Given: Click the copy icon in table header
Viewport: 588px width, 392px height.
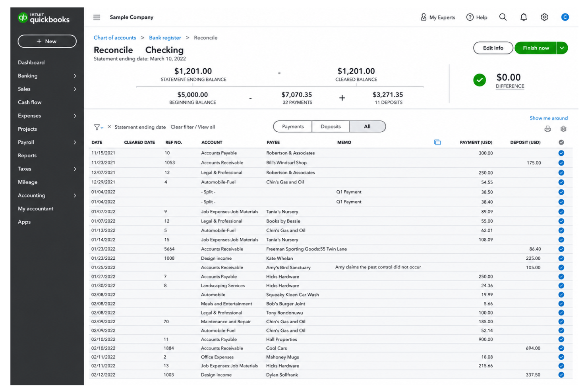Looking at the screenshot, I should click(x=437, y=142).
